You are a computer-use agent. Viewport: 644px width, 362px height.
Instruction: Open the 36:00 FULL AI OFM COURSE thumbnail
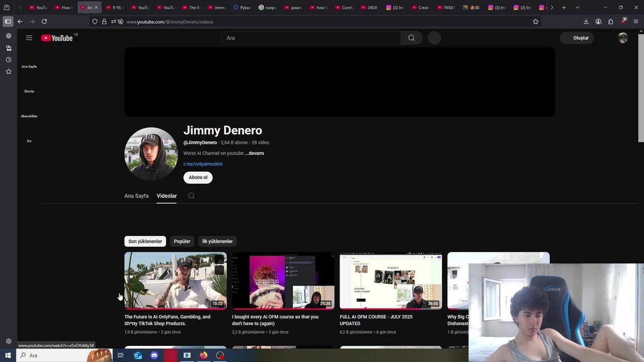tap(391, 281)
